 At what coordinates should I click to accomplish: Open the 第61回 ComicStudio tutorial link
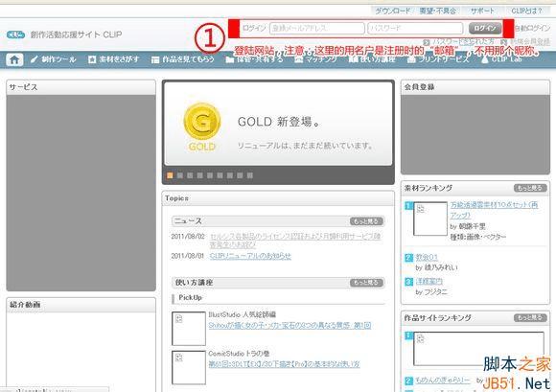(x=284, y=364)
